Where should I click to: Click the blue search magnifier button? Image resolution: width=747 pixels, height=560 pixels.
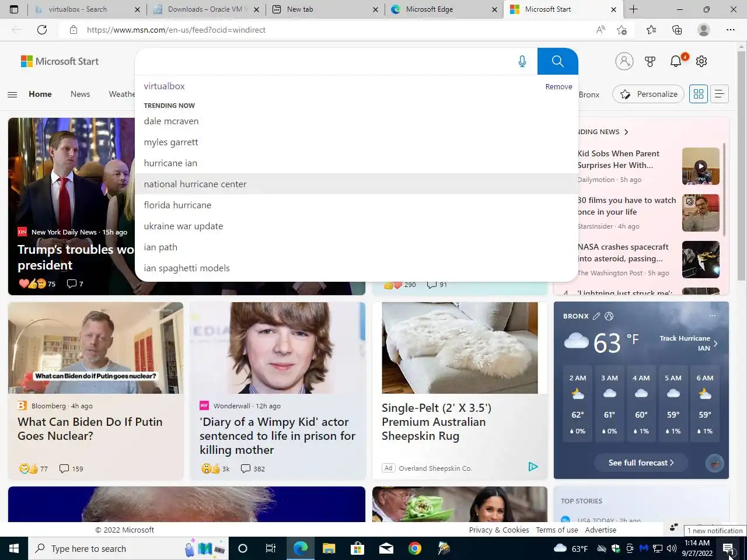[557, 61]
